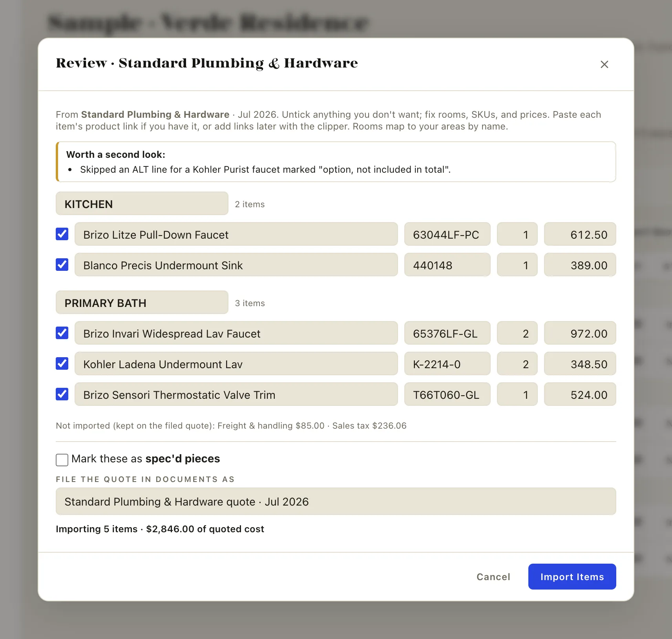Click the bold vendor name in the intro paragraph
Image resolution: width=672 pixels, height=639 pixels.
point(155,115)
